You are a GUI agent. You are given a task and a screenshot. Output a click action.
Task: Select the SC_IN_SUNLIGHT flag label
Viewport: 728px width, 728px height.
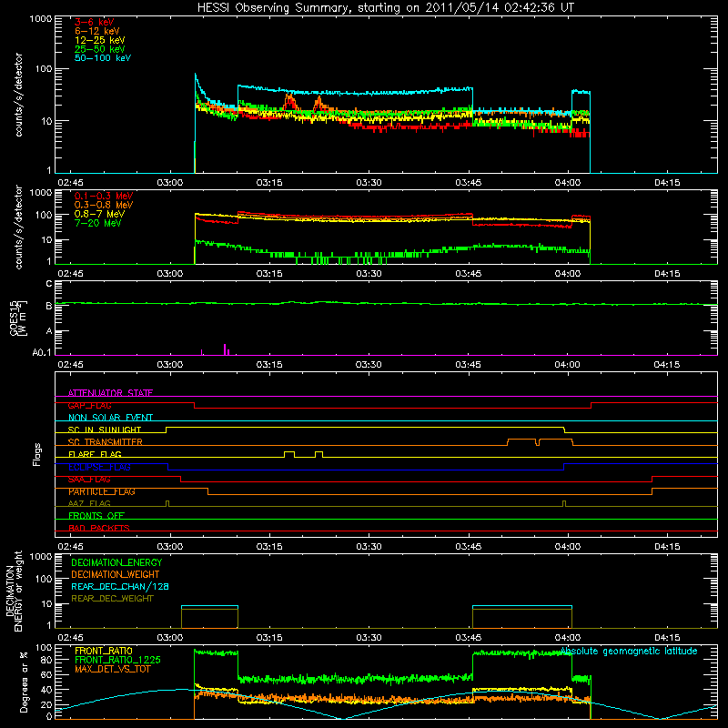click(x=105, y=430)
